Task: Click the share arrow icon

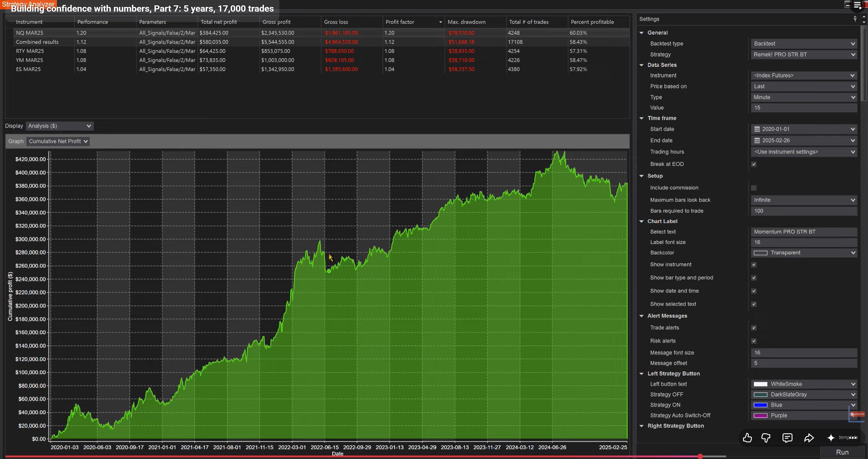Action: pos(809,438)
